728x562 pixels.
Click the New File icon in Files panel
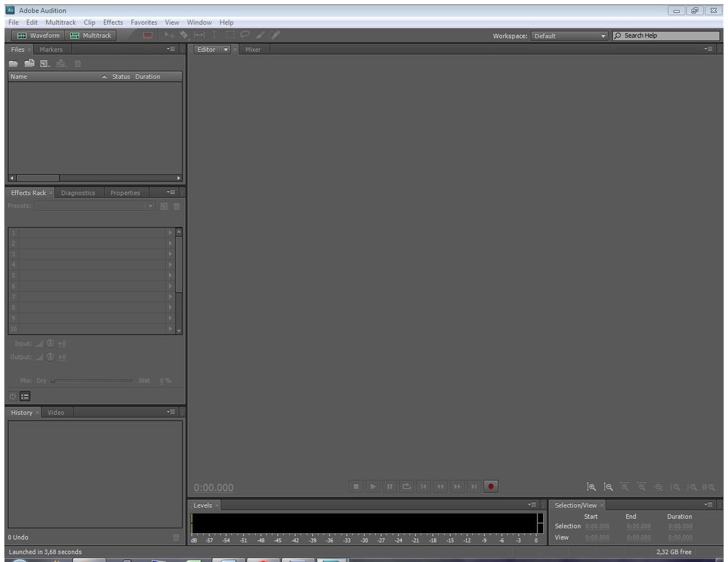(45, 64)
